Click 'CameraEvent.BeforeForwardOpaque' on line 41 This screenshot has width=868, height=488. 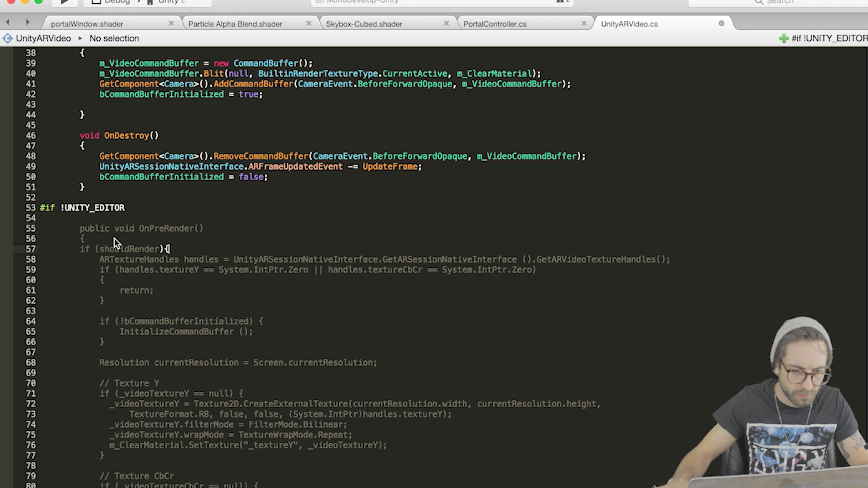click(375, 84)
